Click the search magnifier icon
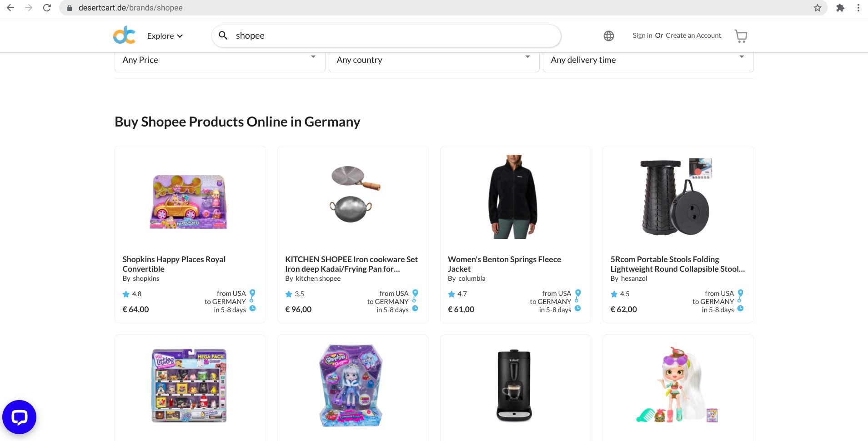The width and height of the screenshot is (868, 441). pos(223,35)
